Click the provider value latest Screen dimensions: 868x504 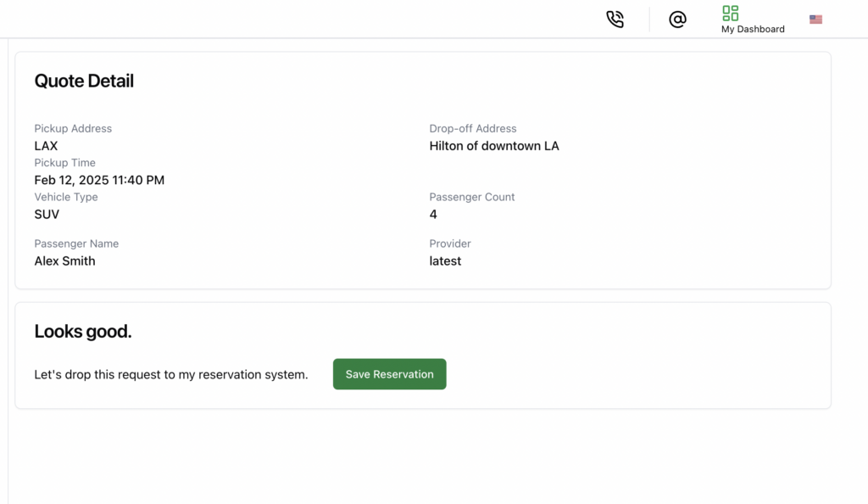445,260
